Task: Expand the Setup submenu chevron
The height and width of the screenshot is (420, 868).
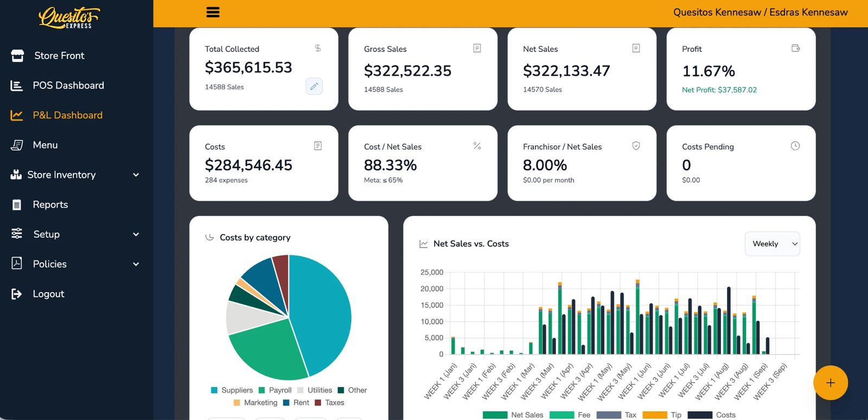Action: [136, 234]
